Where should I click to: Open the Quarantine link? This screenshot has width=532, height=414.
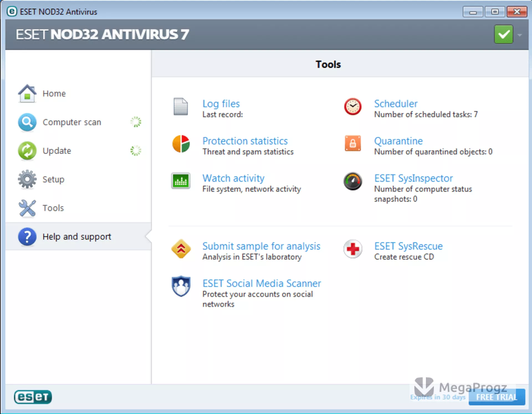pyautogui.click(x=398, y=141)
